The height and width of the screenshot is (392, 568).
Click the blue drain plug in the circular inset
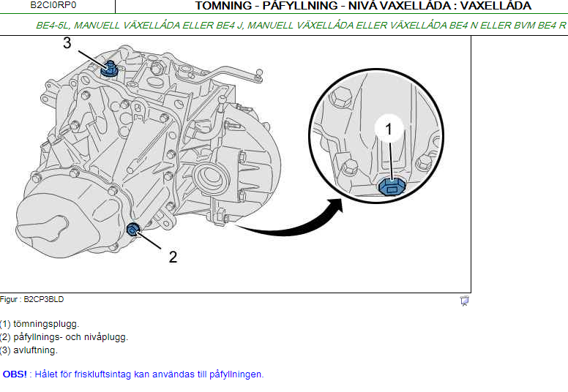tap(391, 186)
